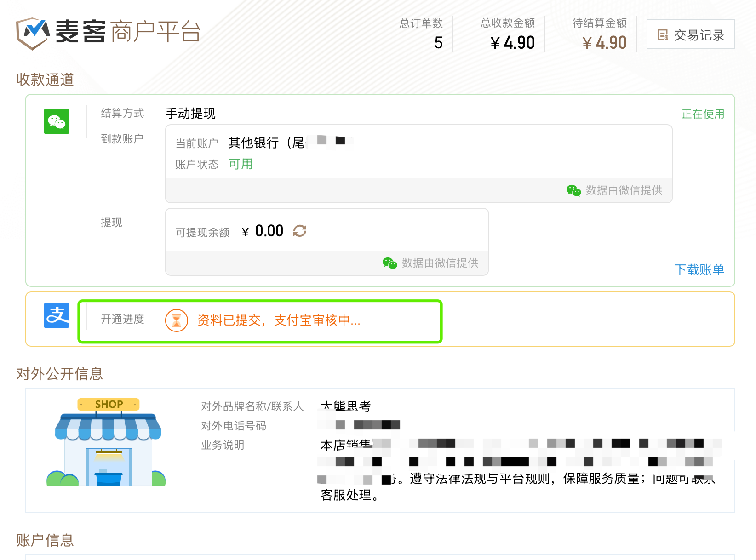Image resolution: width=756 pixels, height=560 pixels.
Task: Open 交易记录 transaction records
Action: pos(691,34)
